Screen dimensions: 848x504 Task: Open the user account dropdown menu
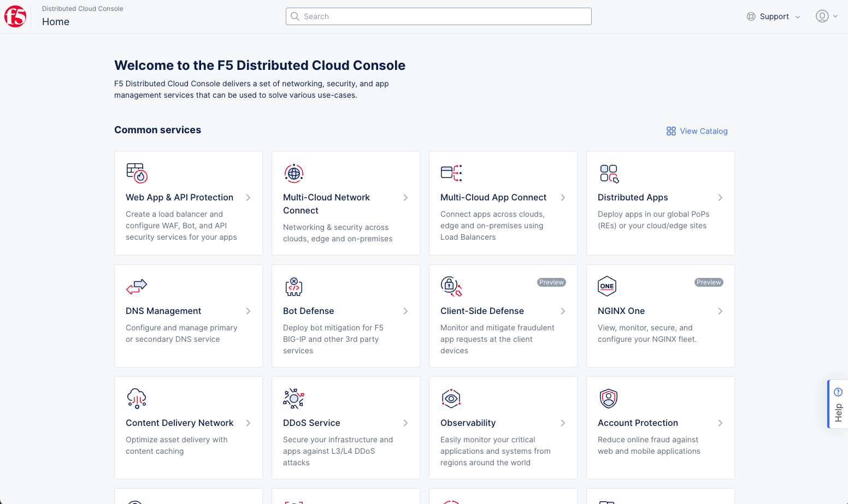pyautogui.click(x=826, y=16)
